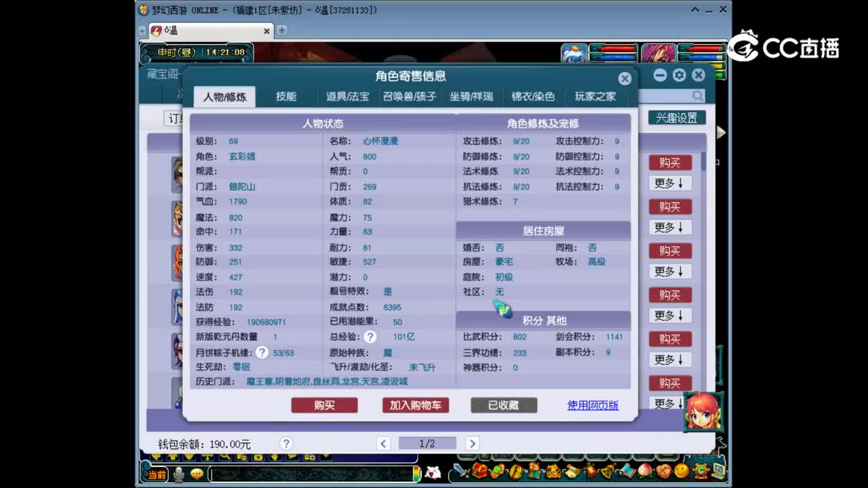Open the treasure chest item icon
The image size is (868, 488).
pos(480,470)
